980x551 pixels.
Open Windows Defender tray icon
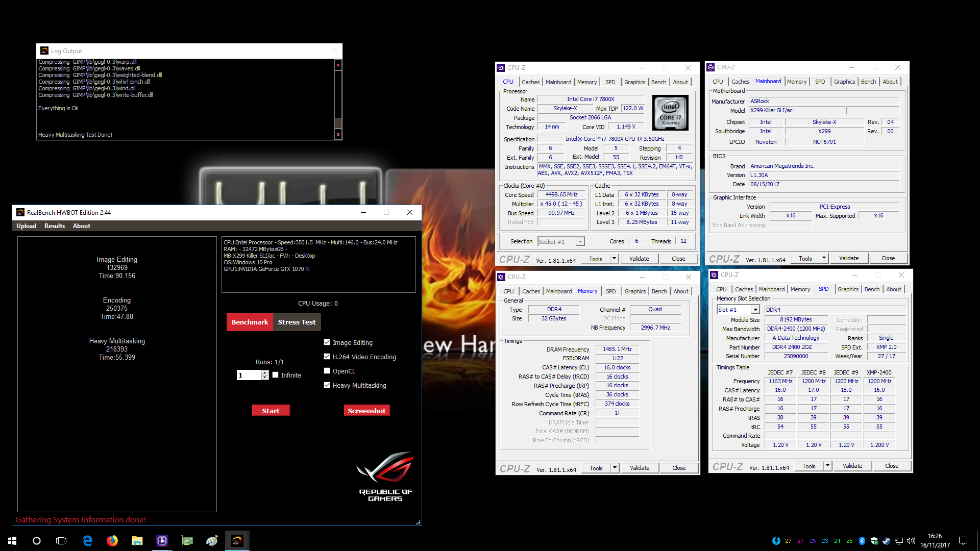pos(874,541)
